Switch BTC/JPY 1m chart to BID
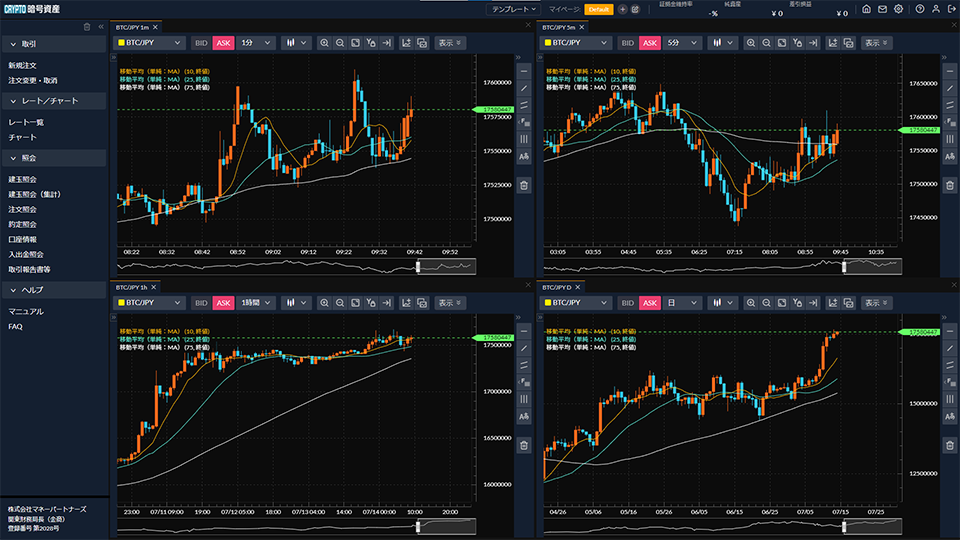This screenshot has height=540, width=960. [x=201, y=43]
